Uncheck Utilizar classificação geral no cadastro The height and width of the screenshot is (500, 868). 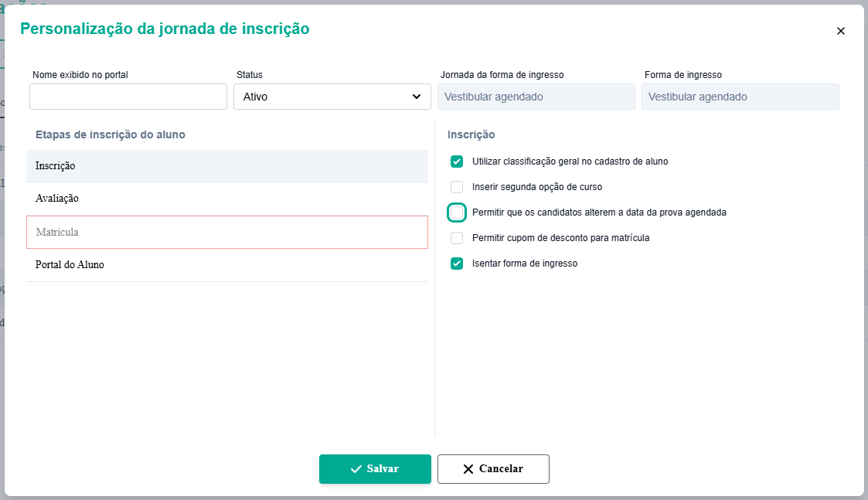(457, 162)
